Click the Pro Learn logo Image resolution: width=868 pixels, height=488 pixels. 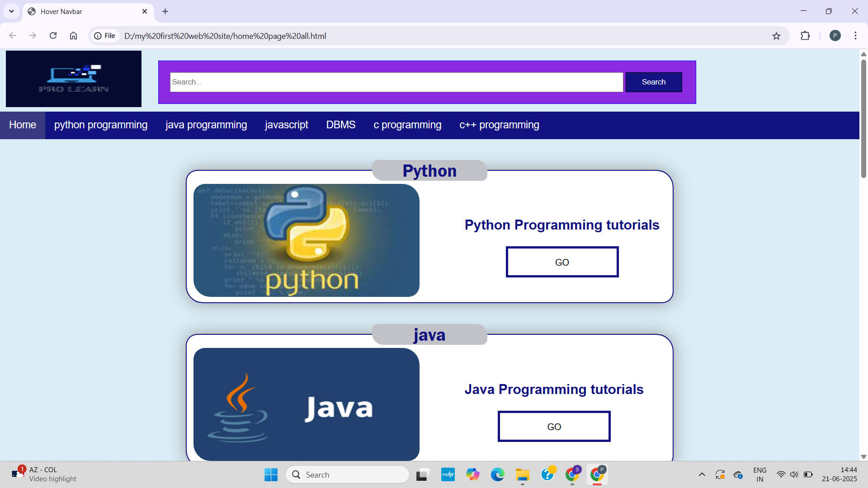pos(74,79)
